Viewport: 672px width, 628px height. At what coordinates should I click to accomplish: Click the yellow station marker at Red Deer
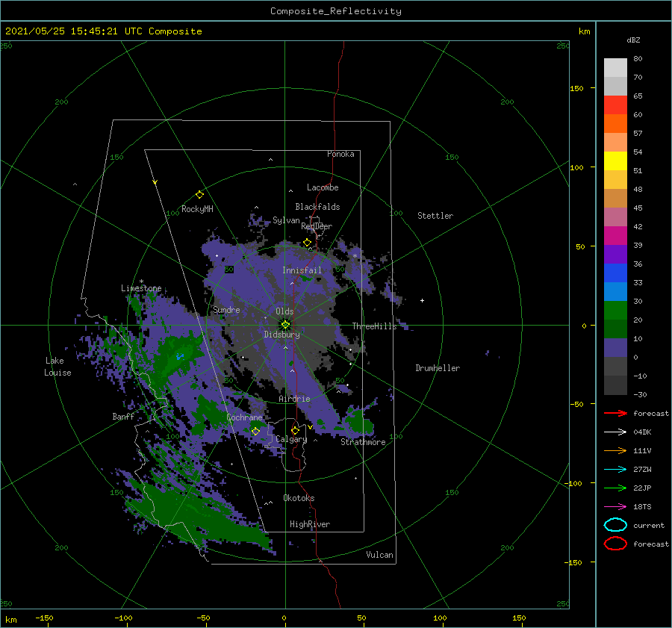308,243
